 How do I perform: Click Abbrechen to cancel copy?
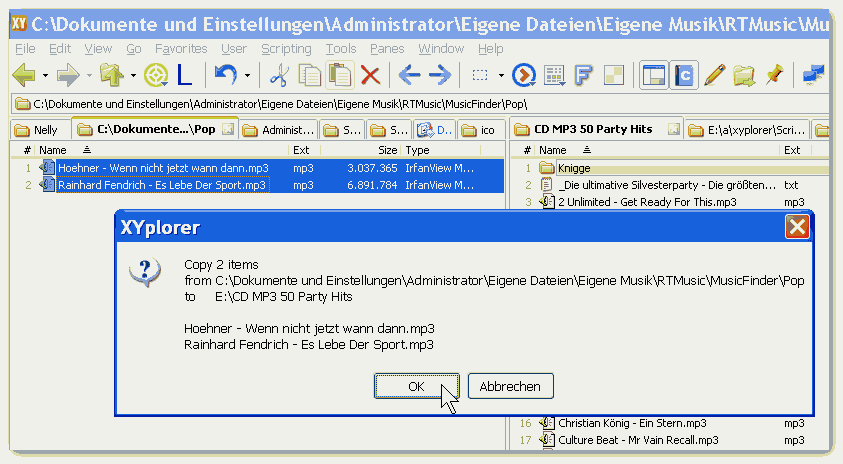510,386
